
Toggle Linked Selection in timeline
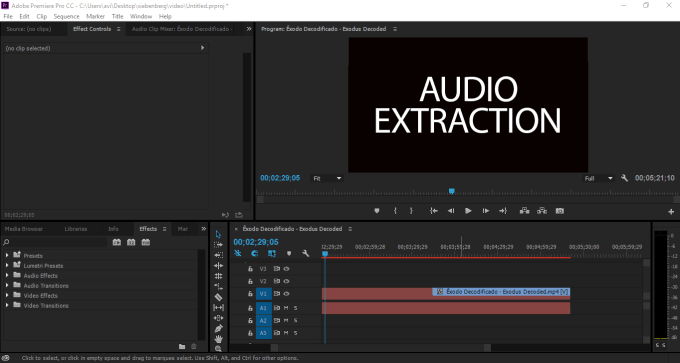272,253
